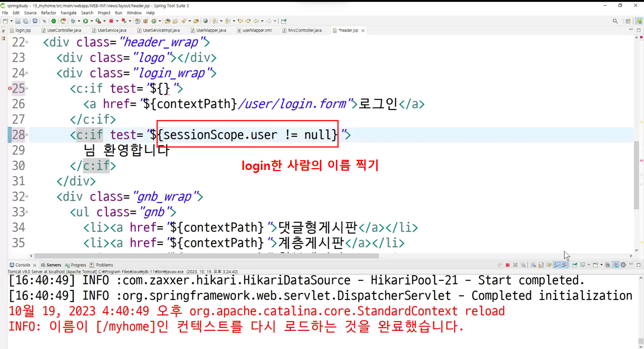
Task: Collapse the fold marker on line 22
Action: tap(27, 42)
